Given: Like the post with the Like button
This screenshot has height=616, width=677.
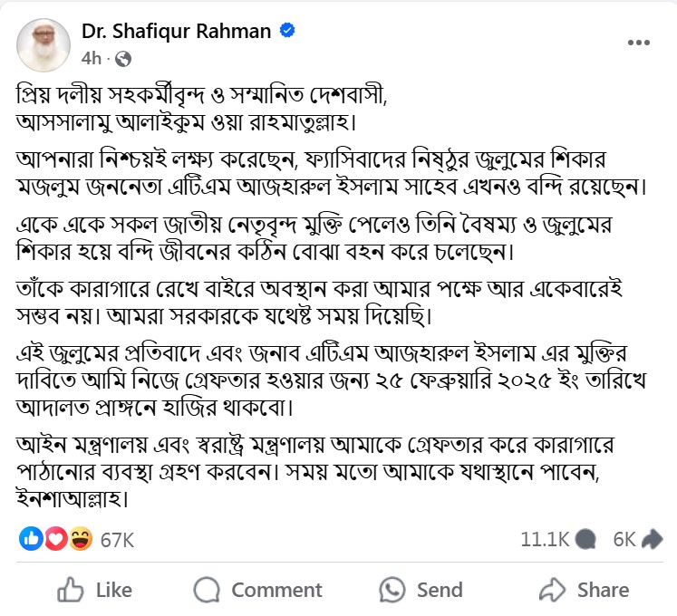Looking at the screenshot, I should pyautogui.click(x=95, y=590).
